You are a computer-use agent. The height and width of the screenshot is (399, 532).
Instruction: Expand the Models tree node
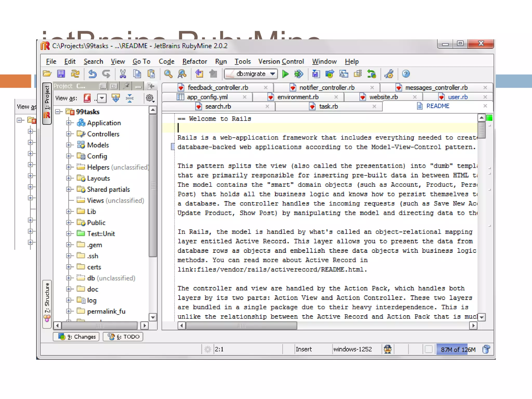69,145
